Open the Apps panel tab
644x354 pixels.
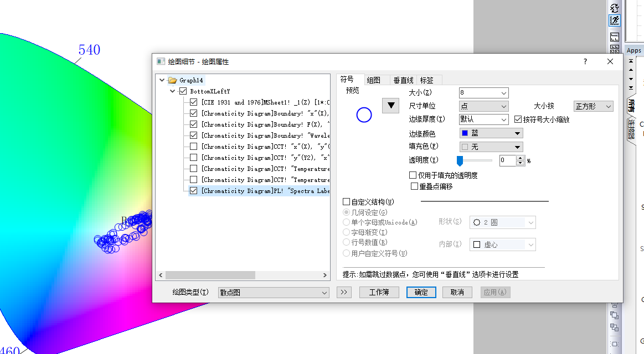[x=633, y=50]
